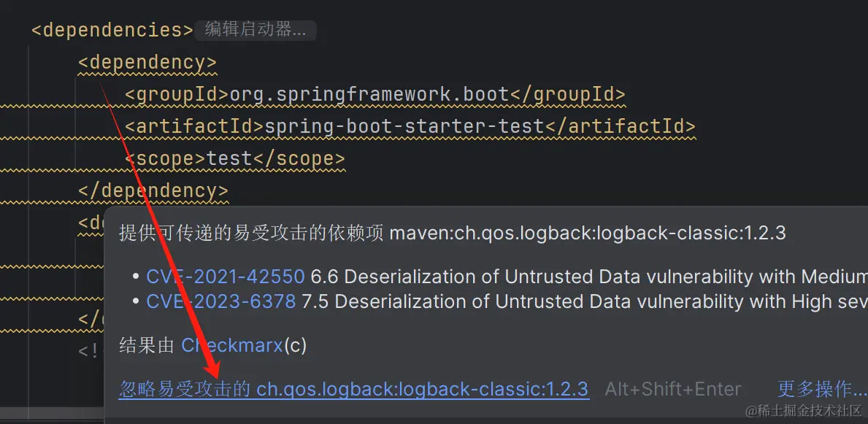Image resolution: width=868 pixels, height=424 pixels.
Task: Click the 忽略易受攻击的 logback-classic:1.2.3 action link
Action: (353, 389)
